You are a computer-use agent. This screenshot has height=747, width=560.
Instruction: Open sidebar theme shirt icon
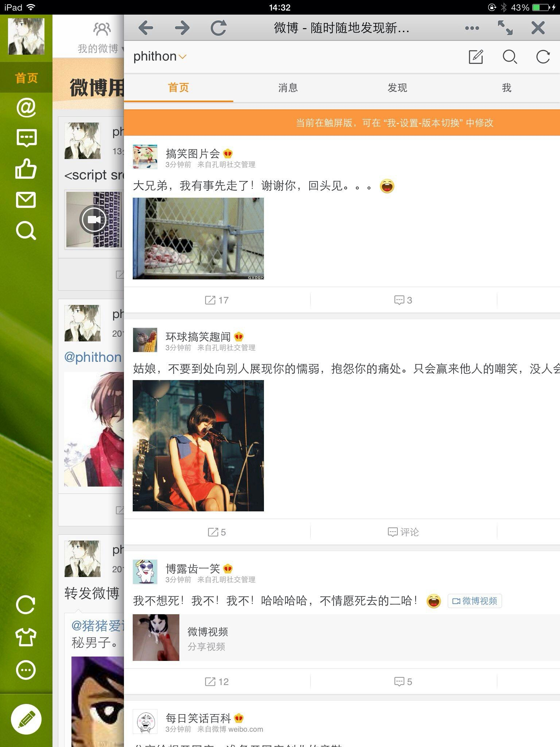coord(26,638)
